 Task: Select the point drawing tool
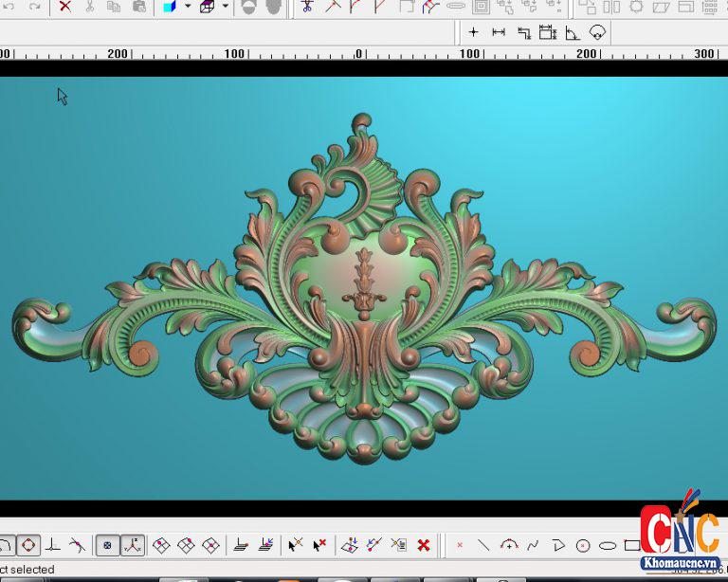pos(460,545)
